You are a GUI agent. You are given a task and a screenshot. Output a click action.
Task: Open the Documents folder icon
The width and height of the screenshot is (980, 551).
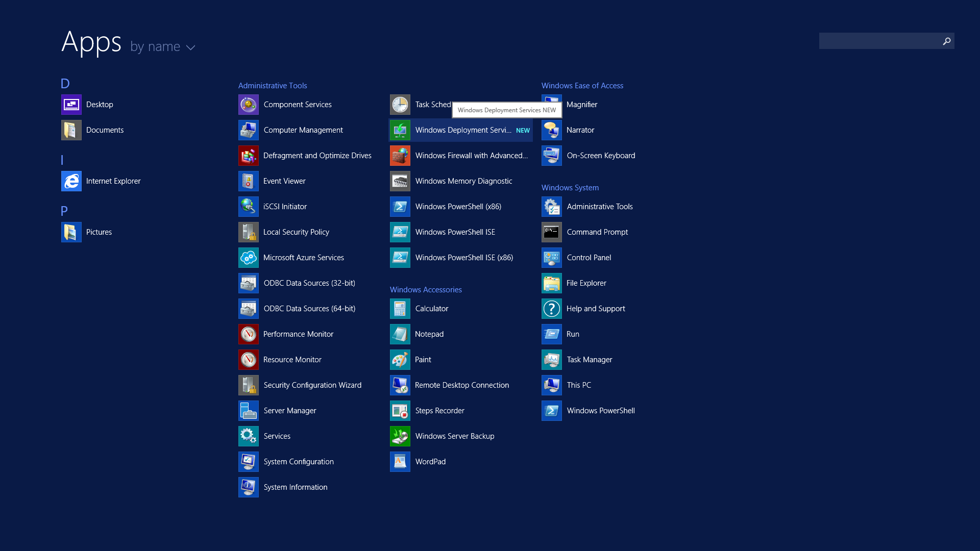tap(71, 130)
